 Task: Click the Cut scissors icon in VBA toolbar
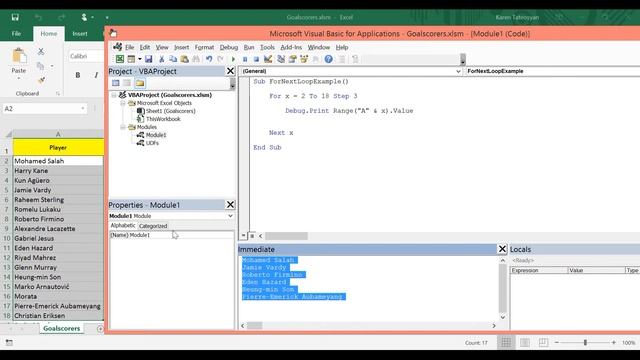tap(162, 59)
